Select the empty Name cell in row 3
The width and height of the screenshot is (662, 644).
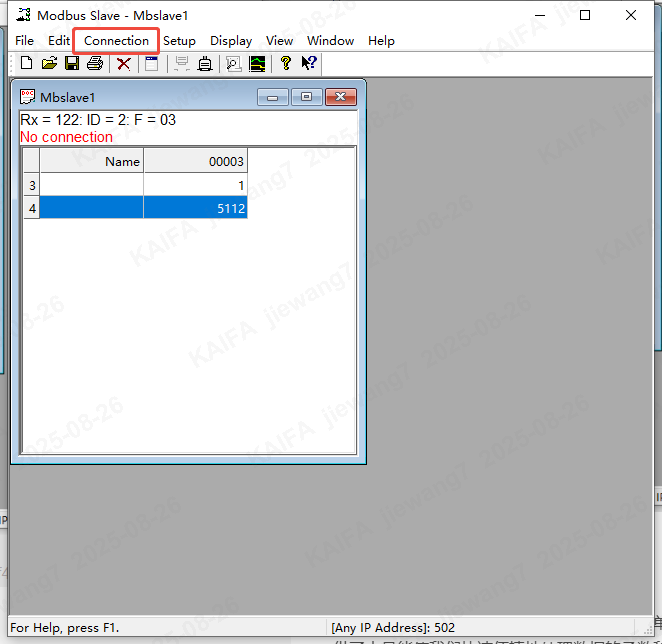[92, 185]
